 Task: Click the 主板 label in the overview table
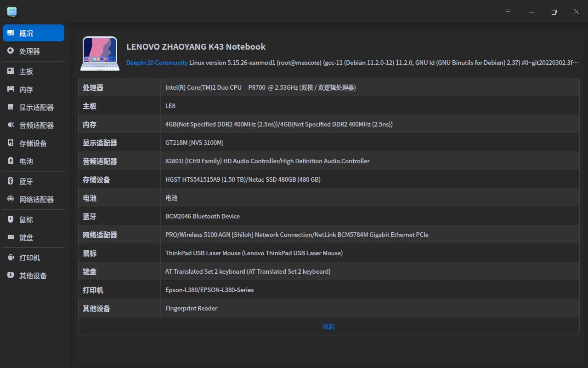coord(90,106)
